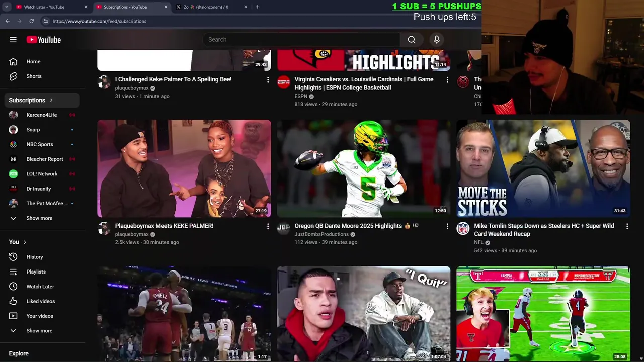Close the X tab
Screen dimensions: 644x362
click(246, 7)
